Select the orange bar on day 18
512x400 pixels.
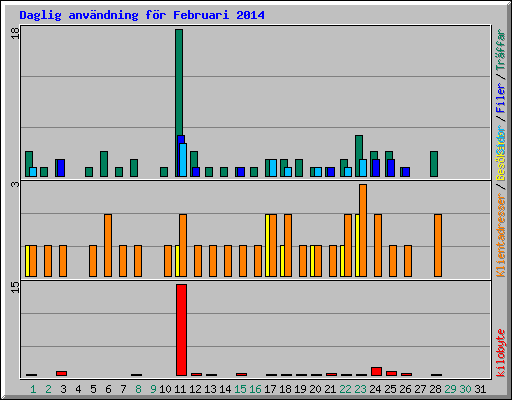(x=288, y=245)
